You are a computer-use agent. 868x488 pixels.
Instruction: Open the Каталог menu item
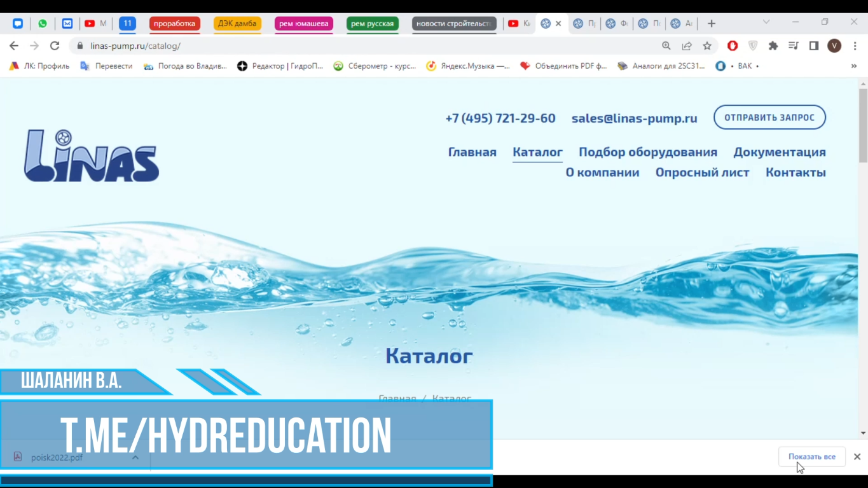(x=537, y=152)
